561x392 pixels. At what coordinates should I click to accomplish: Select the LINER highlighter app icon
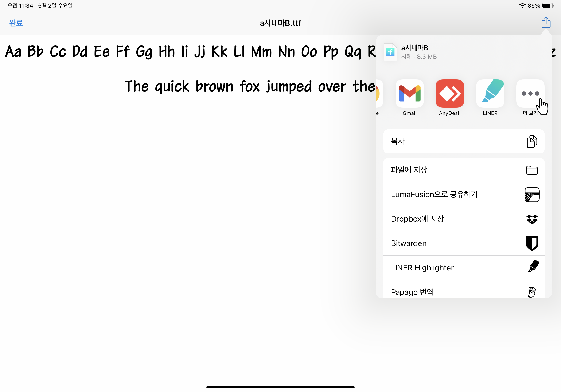click(x=490, y=94)
